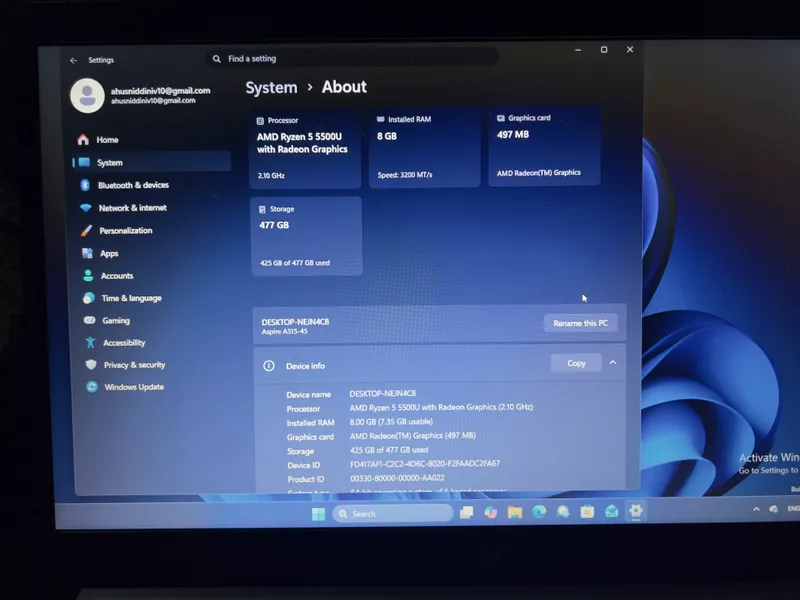Screen dimensions: 800x600
Task: Select the Installed RAM card
Action: tap(424, 148)
